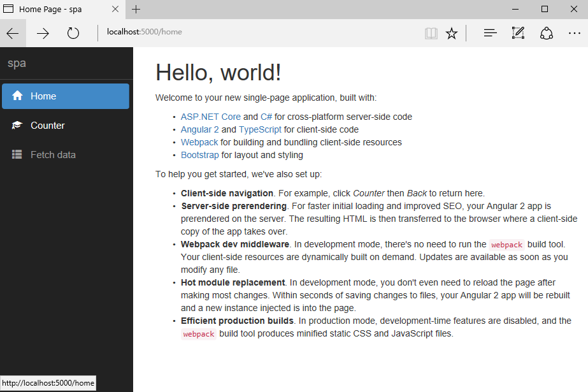
Task: Navigate to the Home sidebar item
Action: coord(66,96)
